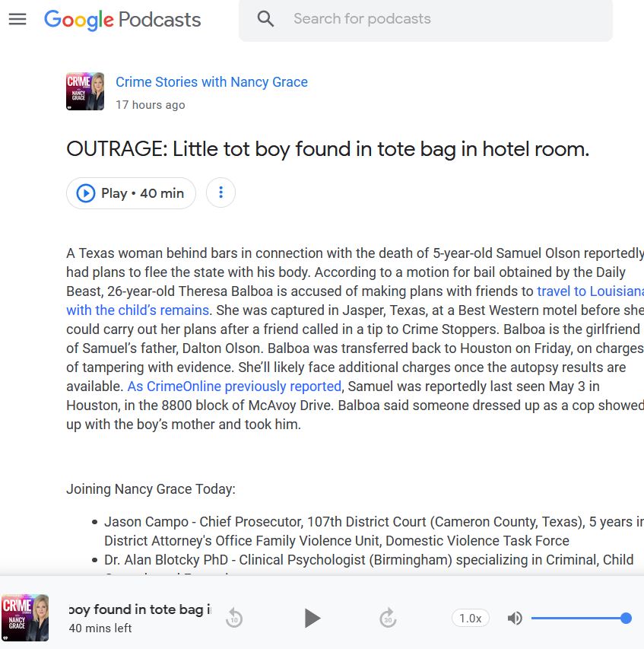Click the search magnifier icon
The image size is (644, 649).
click(265, 19)
